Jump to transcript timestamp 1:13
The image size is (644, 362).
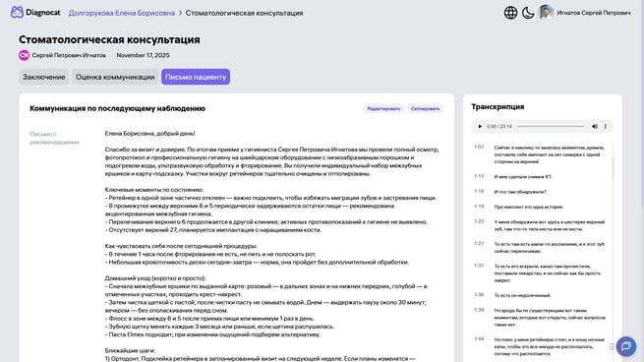pos(479,176)
